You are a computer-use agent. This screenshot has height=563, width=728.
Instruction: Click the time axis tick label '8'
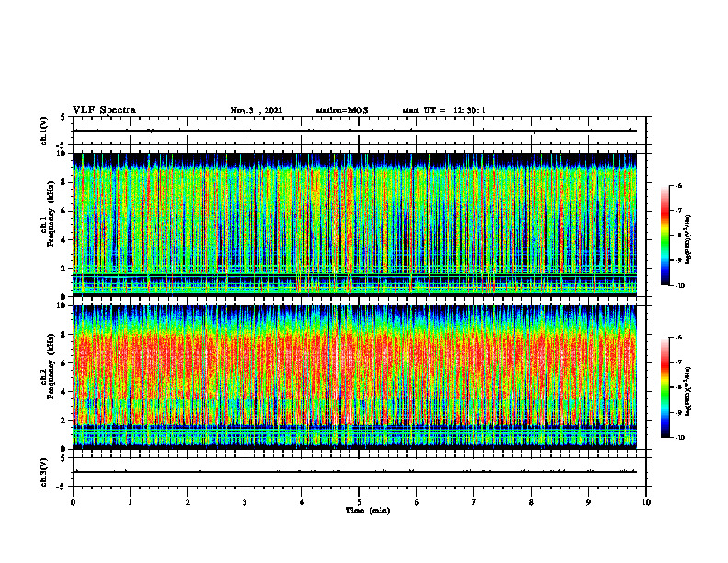click(531, 502)
